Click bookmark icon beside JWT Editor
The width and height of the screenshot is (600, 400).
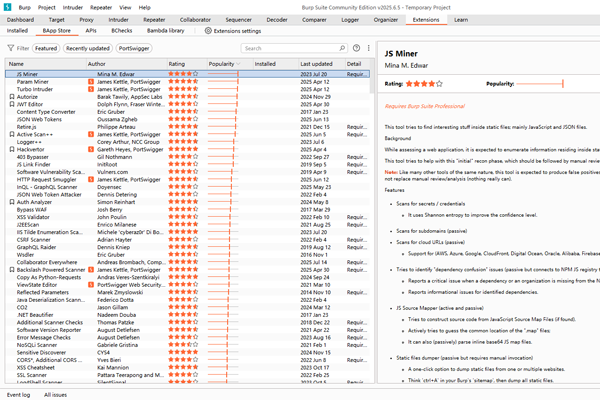point(12,104)
